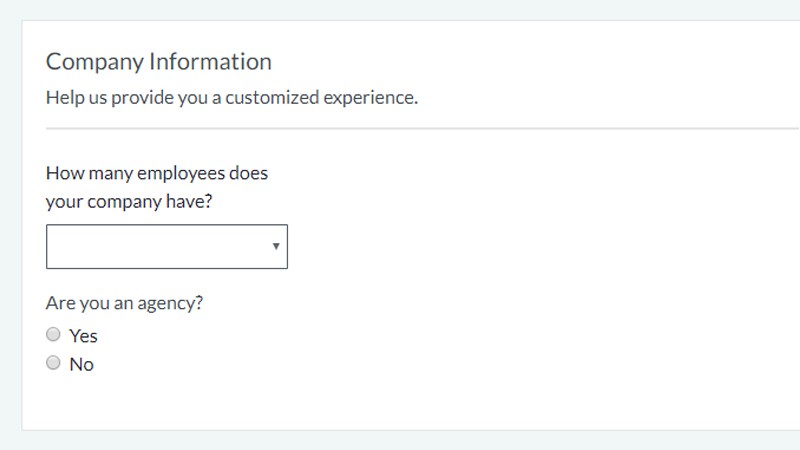This screenshot has width=800, height=450.
Task: Click the "Company Information" heading
Action: tap(158, 61)
